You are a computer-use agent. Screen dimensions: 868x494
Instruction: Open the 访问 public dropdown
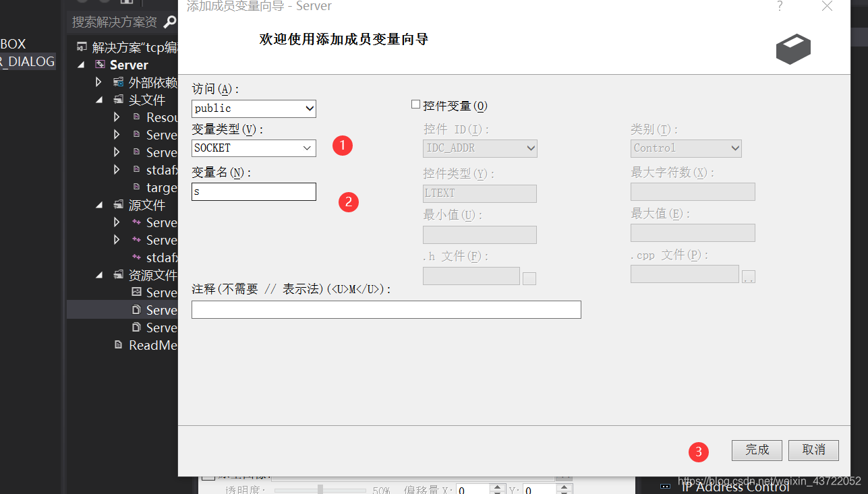coord(254,109)
